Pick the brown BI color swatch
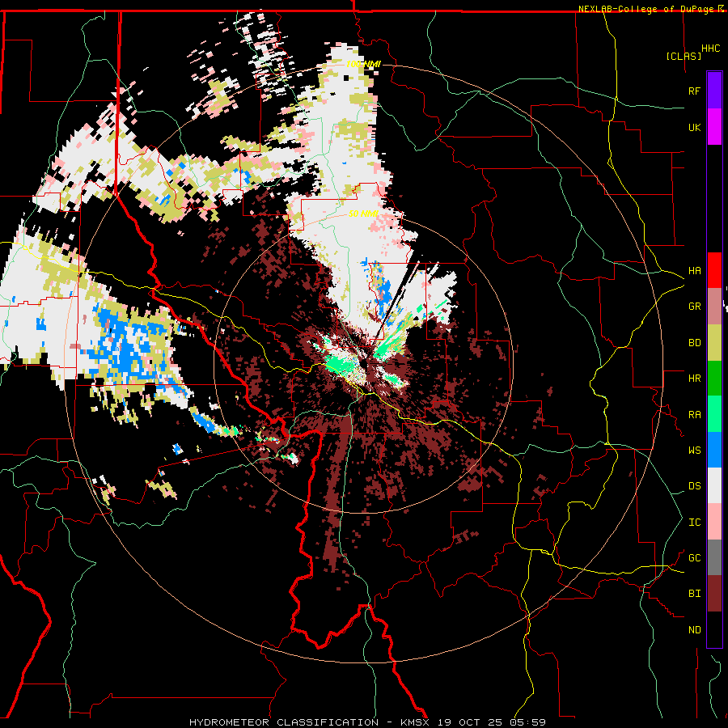Image resolution: width=728 pixels, height=728 pixels. pyautogui.click(x=714, y=594)
